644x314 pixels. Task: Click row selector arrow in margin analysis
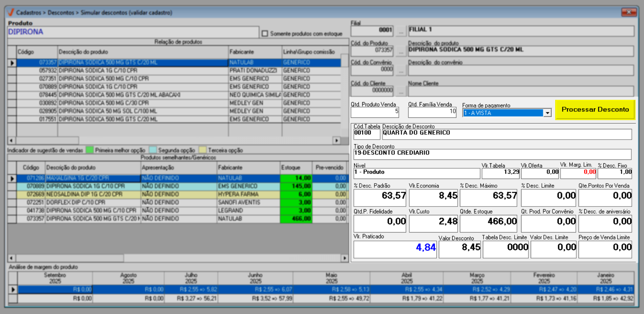[13, 290]
